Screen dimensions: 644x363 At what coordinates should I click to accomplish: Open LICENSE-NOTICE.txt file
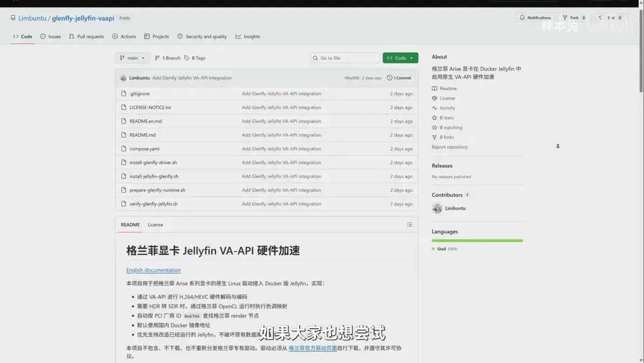click(150, 107)
